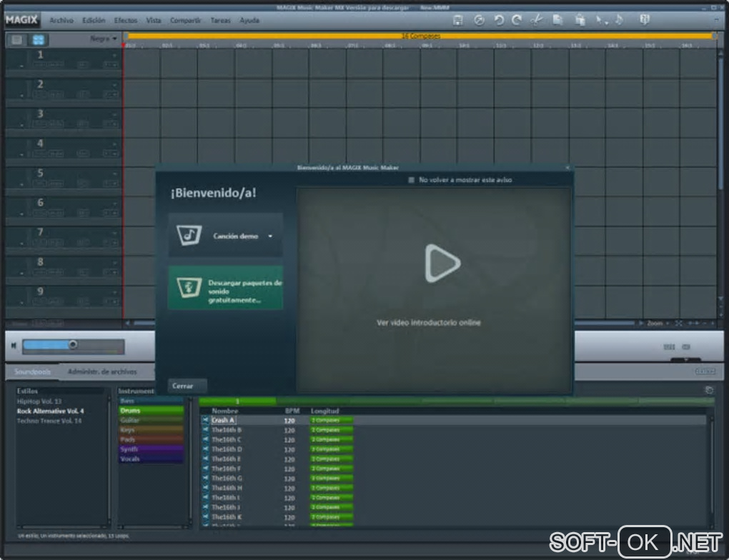Open track 3 options arrow
Viewport: 729px width, 560px height.
[x=115, y=114]
